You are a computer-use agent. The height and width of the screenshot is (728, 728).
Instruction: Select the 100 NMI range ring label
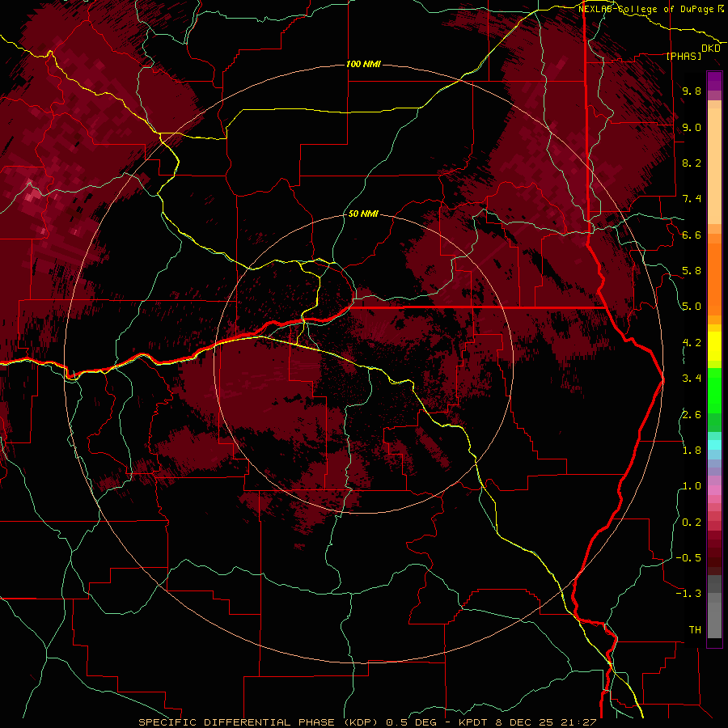click(x=363, y=64)
